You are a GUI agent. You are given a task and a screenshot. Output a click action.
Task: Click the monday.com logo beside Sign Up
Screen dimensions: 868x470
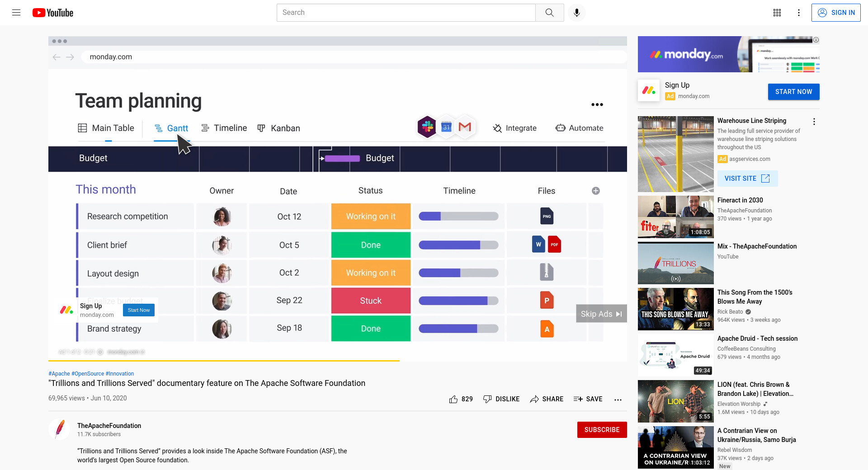pos(649,90)
